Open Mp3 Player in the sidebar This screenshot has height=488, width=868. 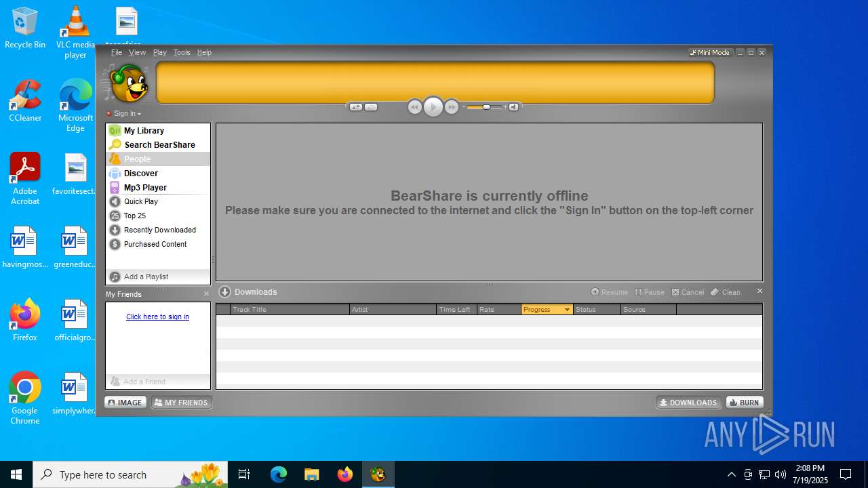point(158,187)
